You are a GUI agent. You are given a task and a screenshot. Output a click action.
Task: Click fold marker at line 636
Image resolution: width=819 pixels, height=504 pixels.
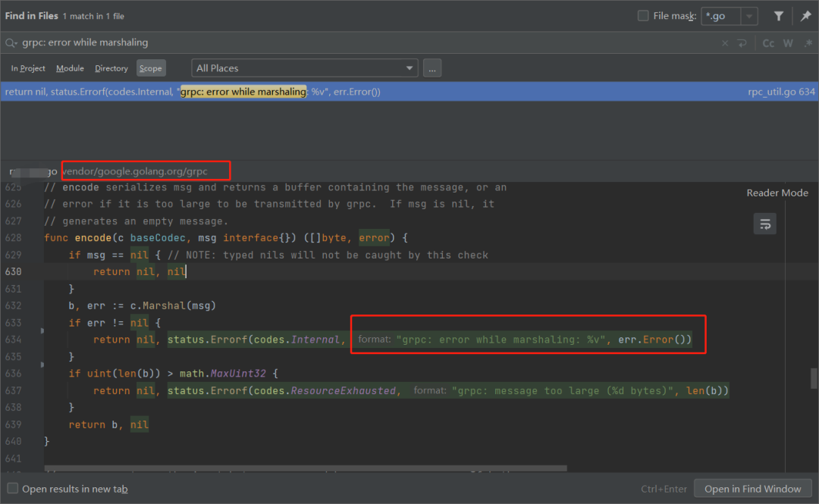point(42,365)
